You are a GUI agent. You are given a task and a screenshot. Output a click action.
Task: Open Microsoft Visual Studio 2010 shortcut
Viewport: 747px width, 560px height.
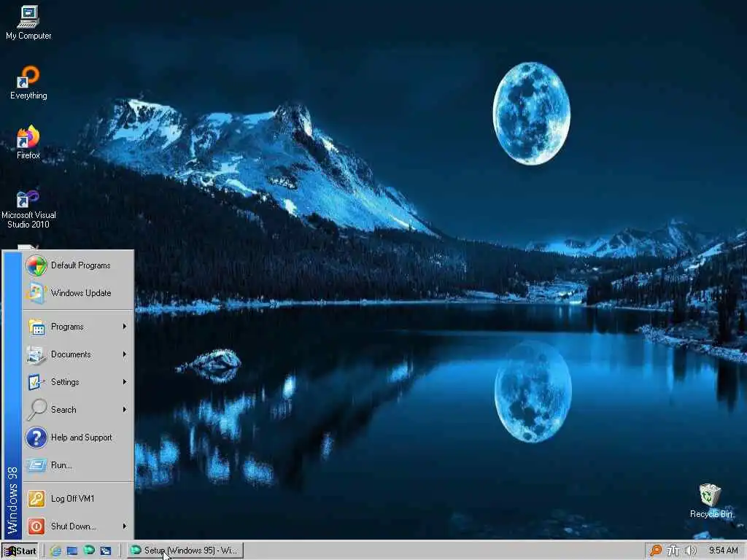(x=28, y=209)
